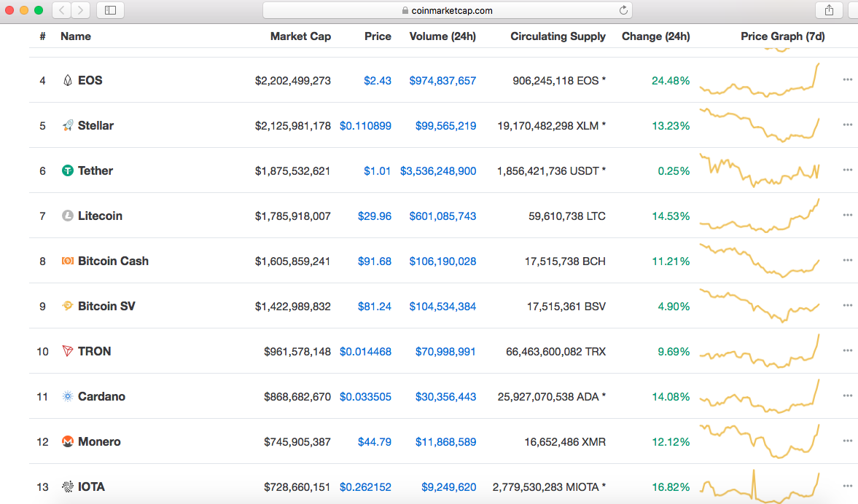This screenshot has height=504, width=858.
Task: Open the IOTA coin name link
Action: 91,487
